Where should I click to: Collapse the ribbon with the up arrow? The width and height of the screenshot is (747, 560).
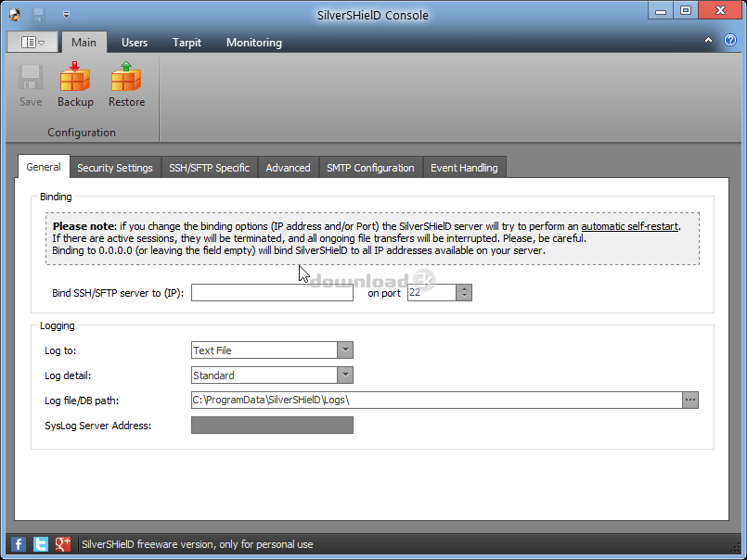point(708,41)
